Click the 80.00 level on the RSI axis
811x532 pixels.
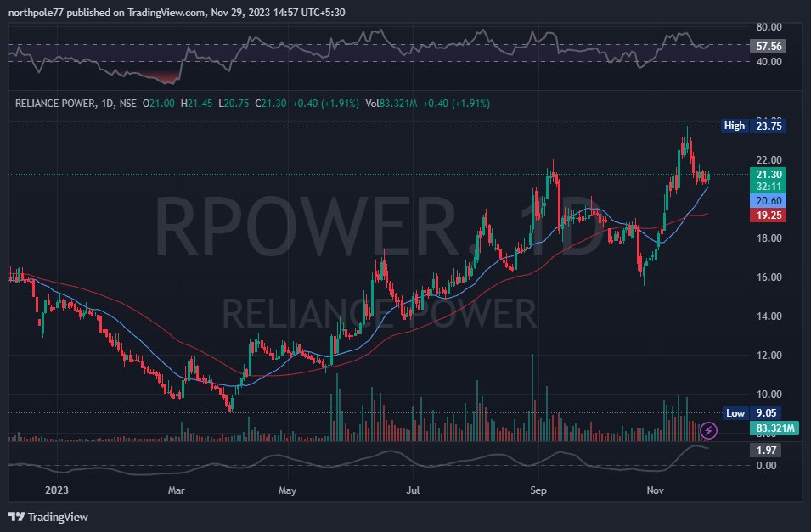pyautogui.click(x=769, y=27)
